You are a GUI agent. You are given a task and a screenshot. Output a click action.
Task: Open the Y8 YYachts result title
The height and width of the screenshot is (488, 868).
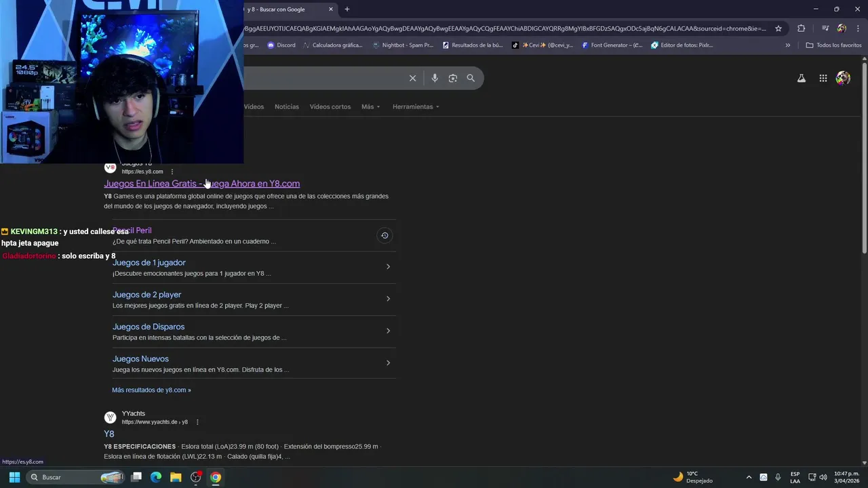pyautogui.click(x=109, y=434)
